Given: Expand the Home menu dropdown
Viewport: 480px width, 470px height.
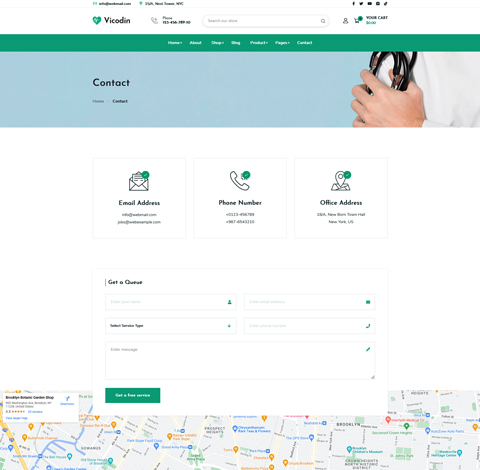Looking at the screenshot, I should (x=175, y=43).
